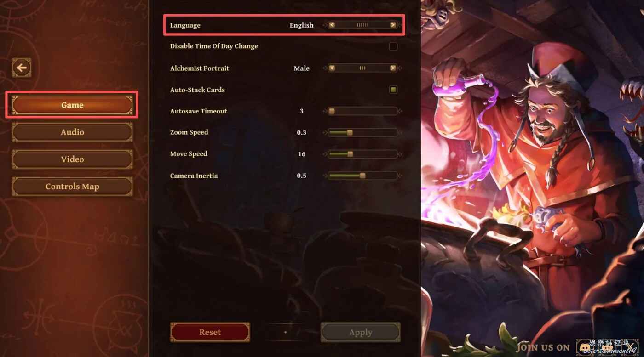Switch Alchemist Portrait using left arrow
The width and height of the screenshot is (644, 357).
click(x=332, y=68)
